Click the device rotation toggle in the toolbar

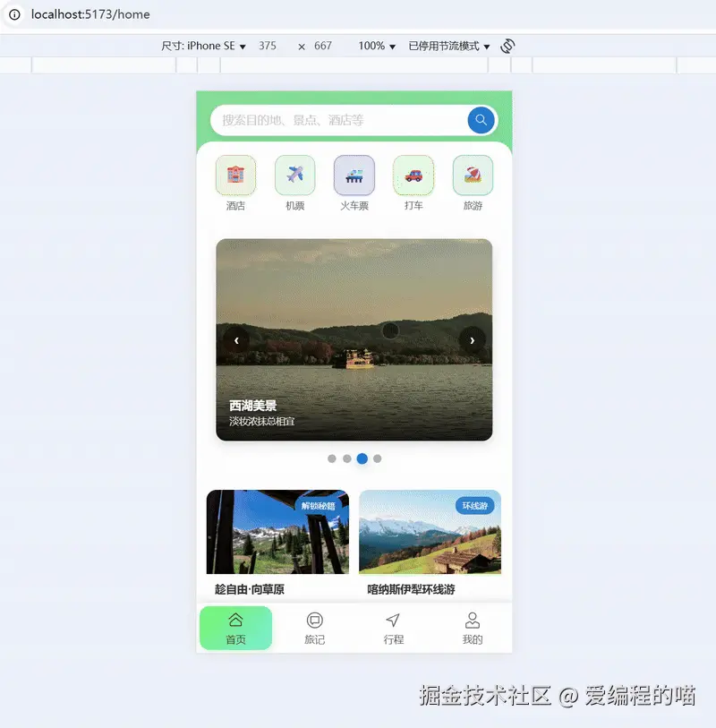coord(507,45)
